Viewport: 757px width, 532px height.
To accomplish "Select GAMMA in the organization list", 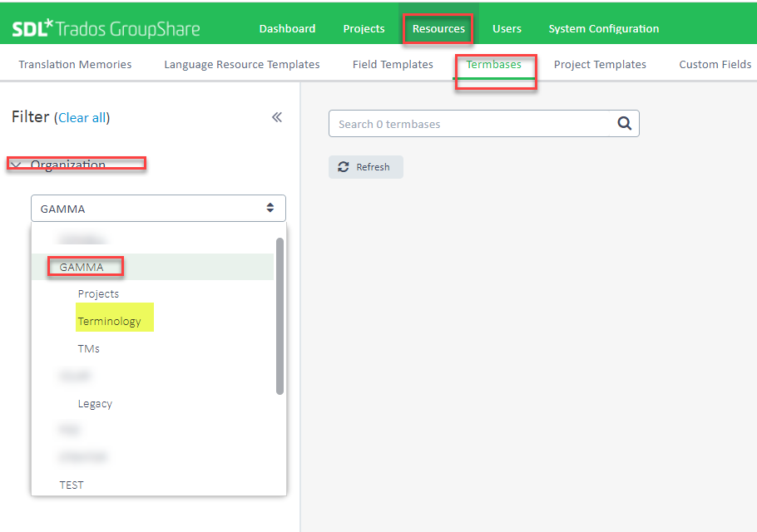I will (x=152, y=267).
